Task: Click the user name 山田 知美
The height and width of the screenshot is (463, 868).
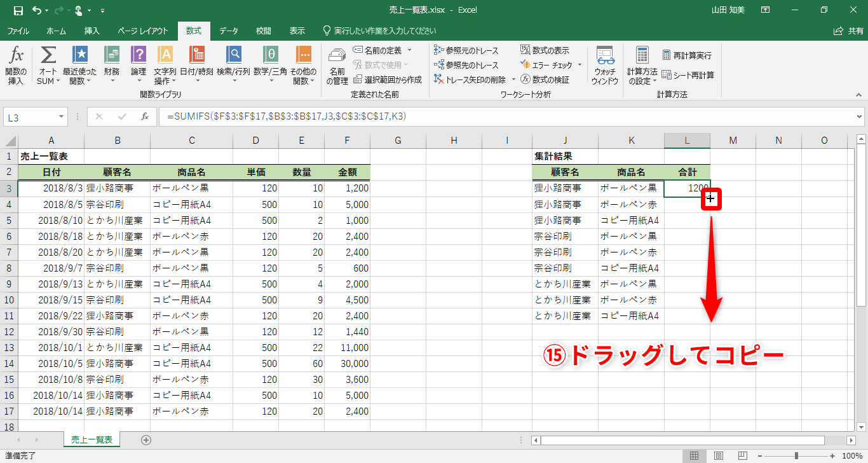Action: click(729, 10)
